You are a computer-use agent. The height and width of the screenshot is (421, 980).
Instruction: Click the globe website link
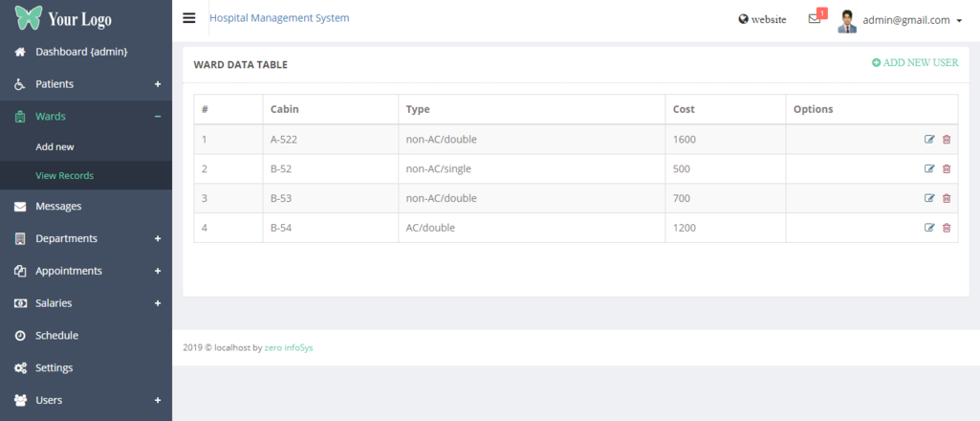(762, 19)
